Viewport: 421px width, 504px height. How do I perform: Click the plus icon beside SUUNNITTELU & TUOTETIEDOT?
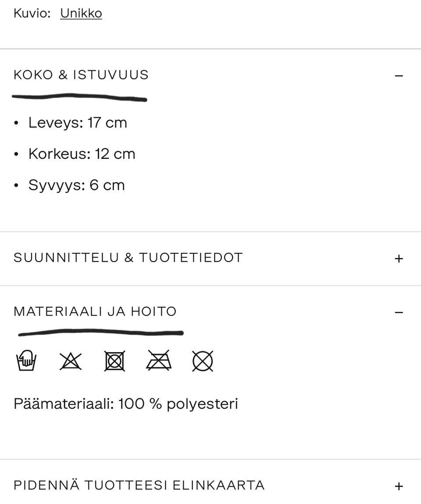[x=399, y=258]
